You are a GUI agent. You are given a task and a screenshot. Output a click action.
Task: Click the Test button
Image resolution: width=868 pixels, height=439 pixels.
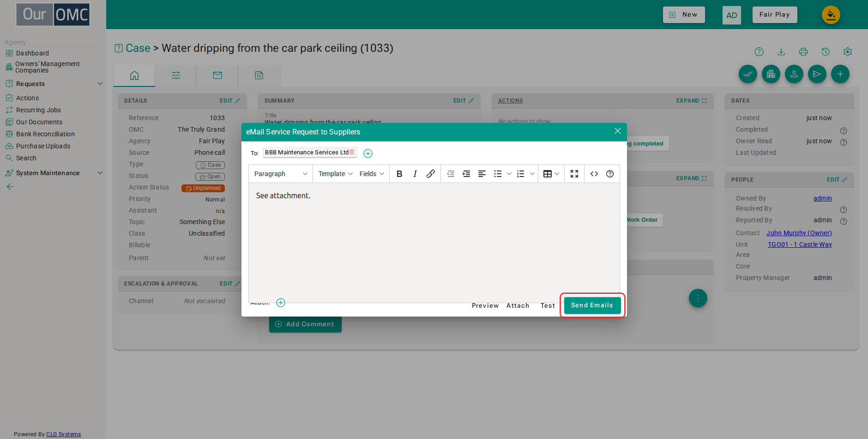click(x=548, y=305)
